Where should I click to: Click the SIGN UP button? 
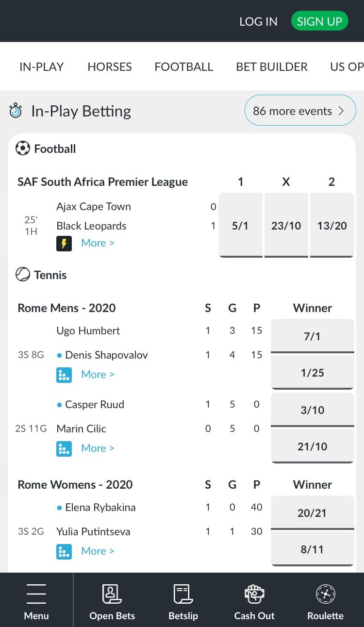[319, 21]
